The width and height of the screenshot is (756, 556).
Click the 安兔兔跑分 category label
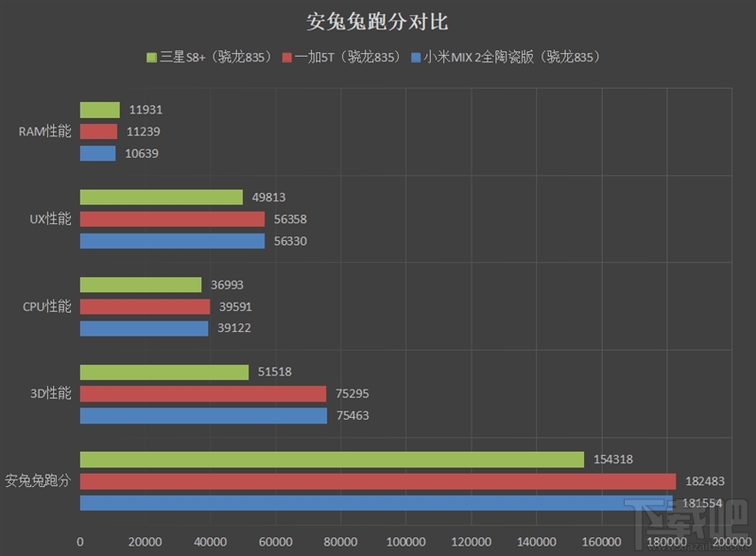(x=38, y=482)
